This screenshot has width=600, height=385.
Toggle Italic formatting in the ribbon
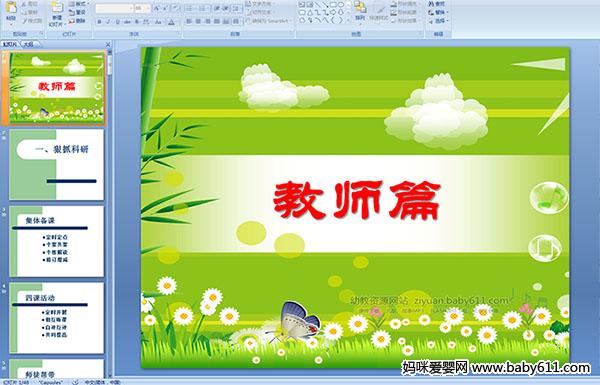pyautogui.click(x=108, y=22)
